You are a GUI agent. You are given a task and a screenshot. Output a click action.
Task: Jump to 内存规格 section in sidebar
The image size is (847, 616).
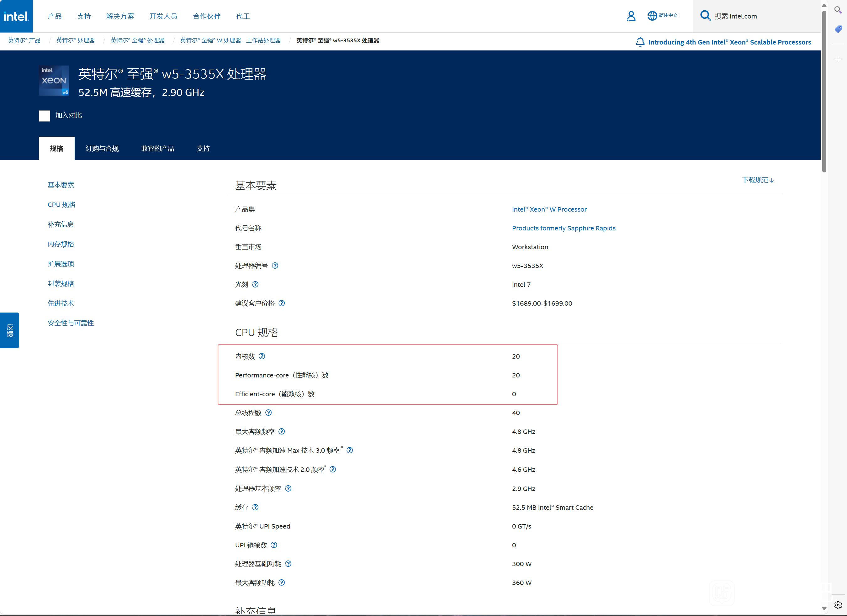pos(61,244)
